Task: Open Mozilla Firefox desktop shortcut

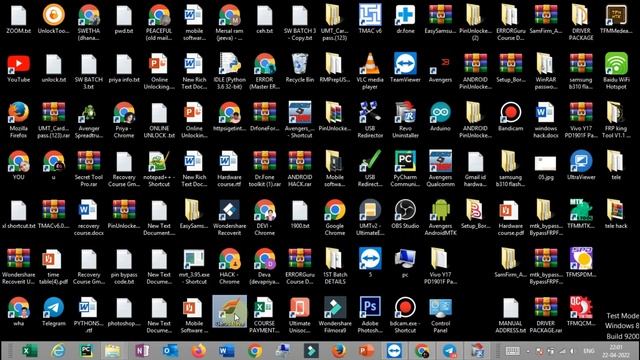Action: (x=18, y=120)
